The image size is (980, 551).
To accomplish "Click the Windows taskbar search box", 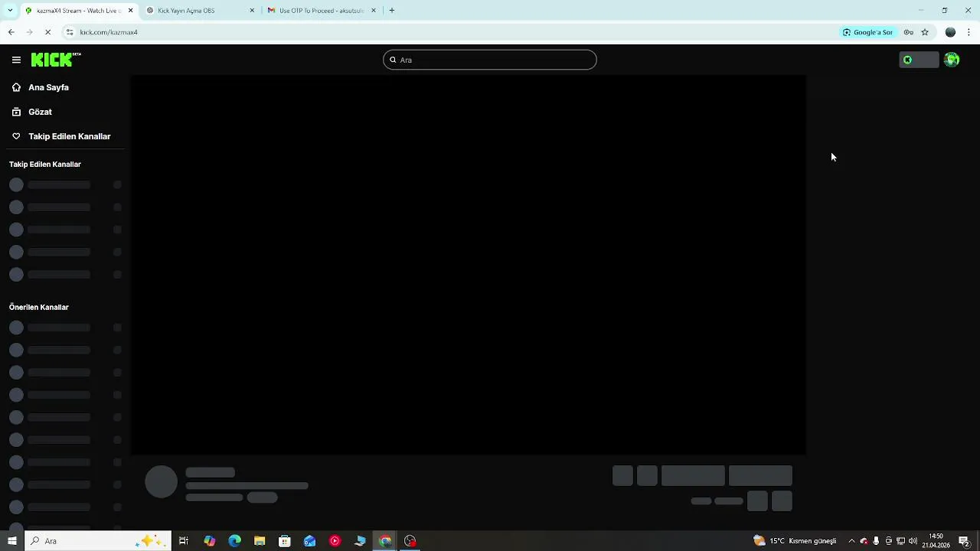I will tap(97, 541).
